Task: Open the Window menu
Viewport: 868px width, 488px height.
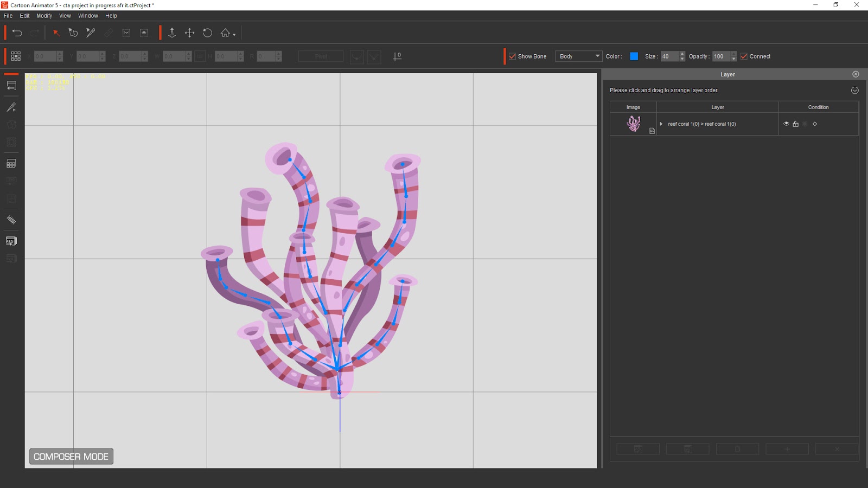Action: tap(88, 16)
